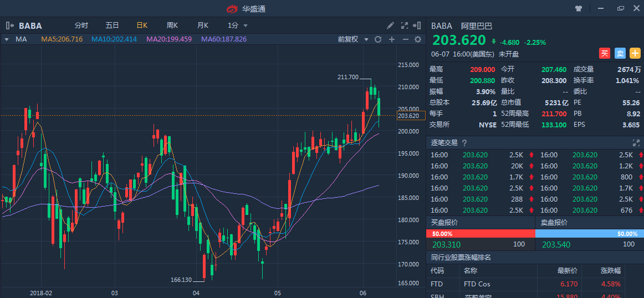Screen dimensions: 644x298
Task: Click the MA60:187.826 indicator value
Action: 224,39
